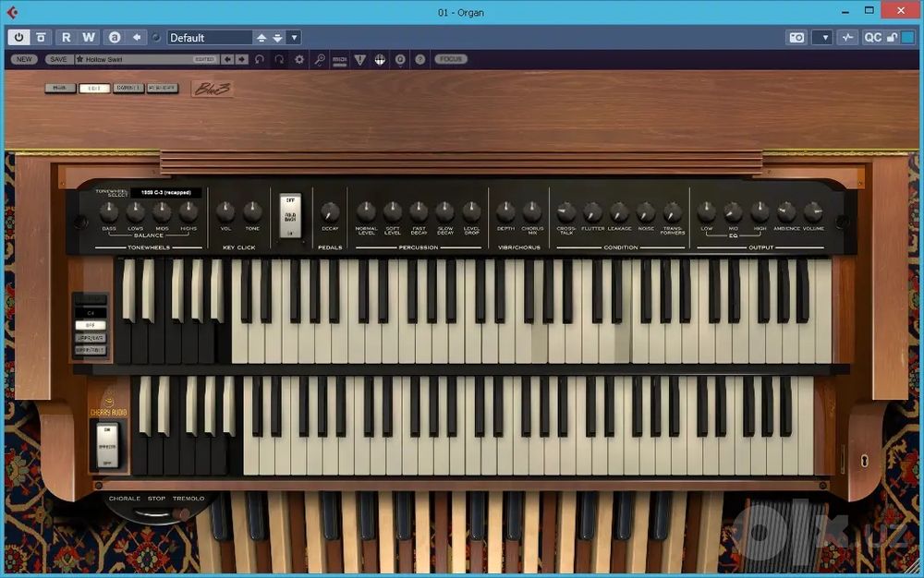The image size is (924, 578).
Task: Click the Read automation R button
Action: click(x=66, y=37)
